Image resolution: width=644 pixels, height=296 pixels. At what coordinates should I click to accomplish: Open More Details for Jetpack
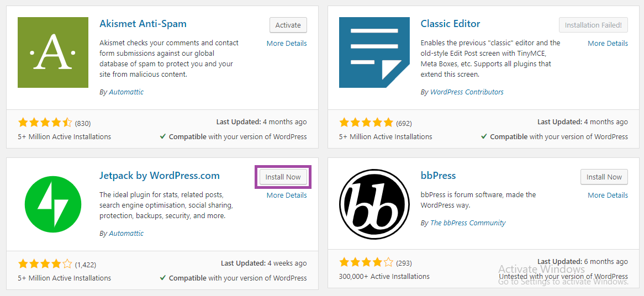[287, 195]
